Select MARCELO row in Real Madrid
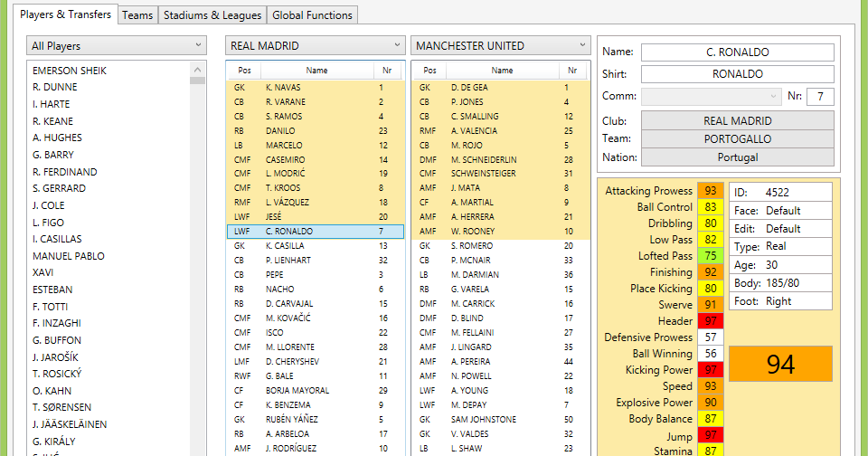 pos(316,145)
